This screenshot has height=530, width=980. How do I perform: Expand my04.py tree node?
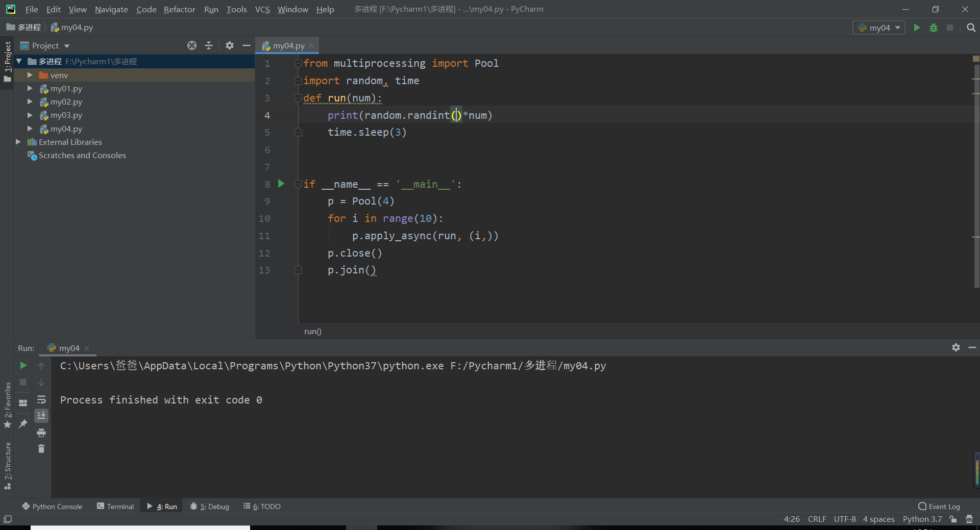tap(30, 129)
